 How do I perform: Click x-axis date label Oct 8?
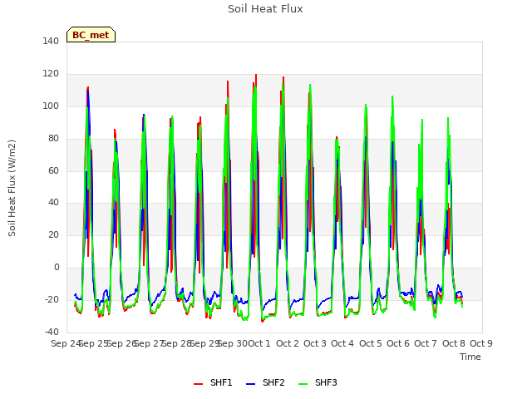pyautogui.click(x=454, y=343)
